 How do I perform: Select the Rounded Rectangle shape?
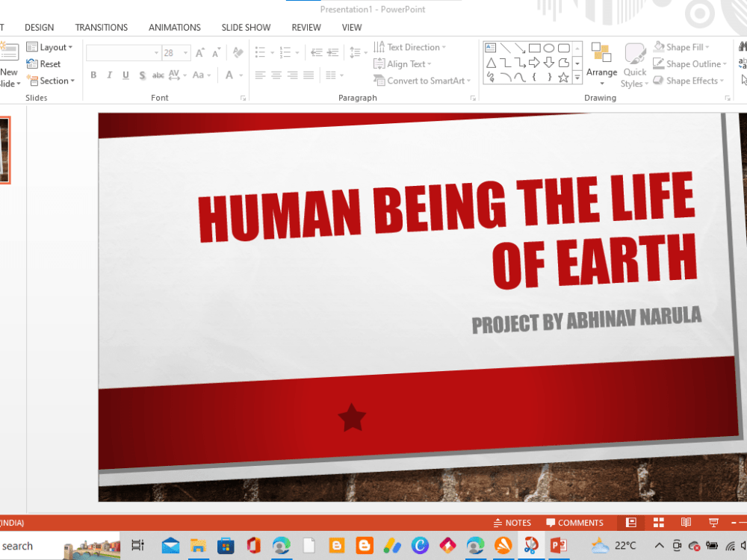pyautogui.click(x=563, y=48)
